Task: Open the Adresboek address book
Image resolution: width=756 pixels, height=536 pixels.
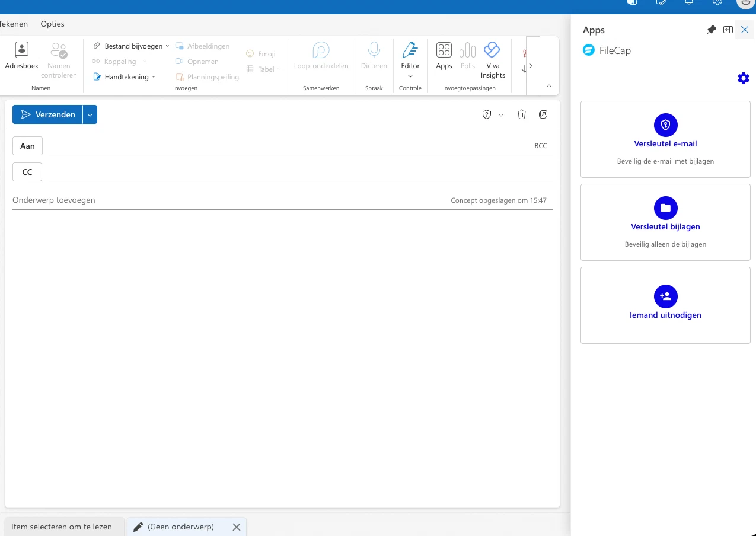Action: 22,56
